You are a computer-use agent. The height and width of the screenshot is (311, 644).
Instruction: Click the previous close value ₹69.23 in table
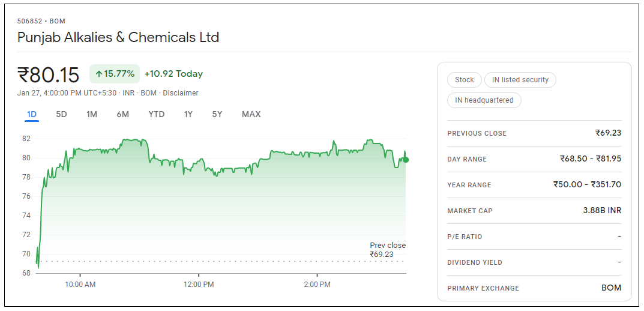point(608,133)
